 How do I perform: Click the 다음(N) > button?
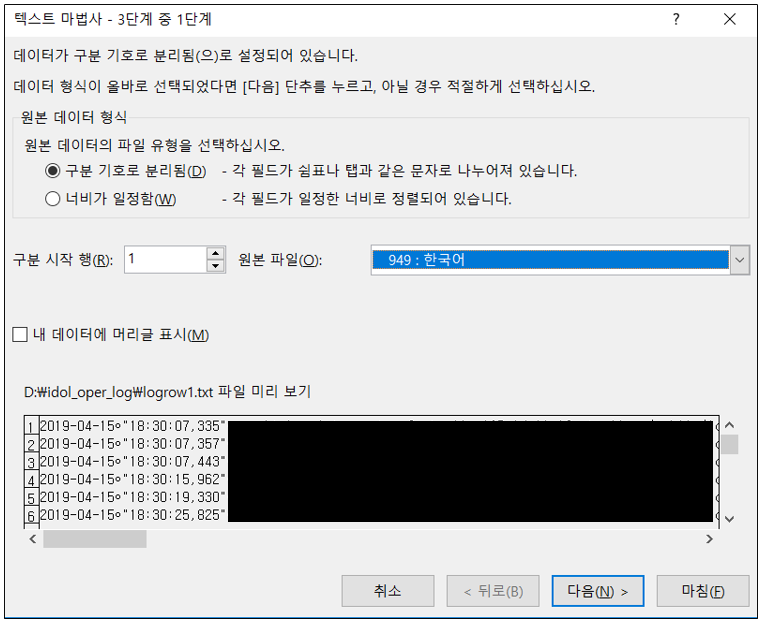click(598, 591)
